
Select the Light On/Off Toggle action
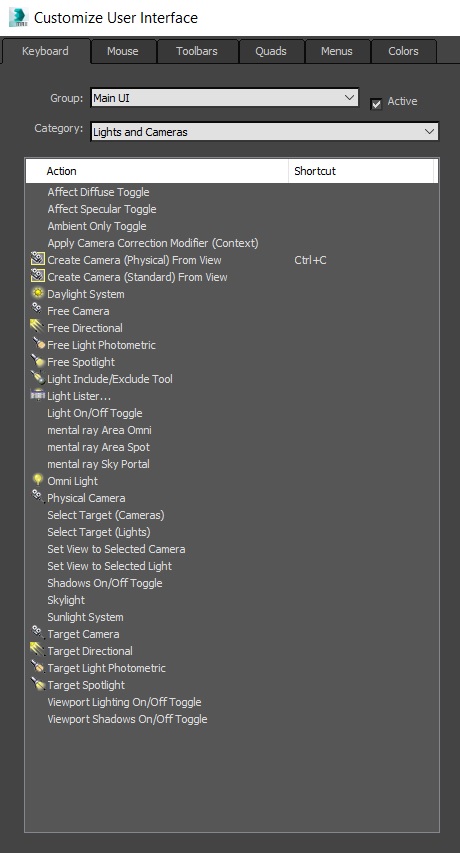pyautogui.click(x=95, y=413)
